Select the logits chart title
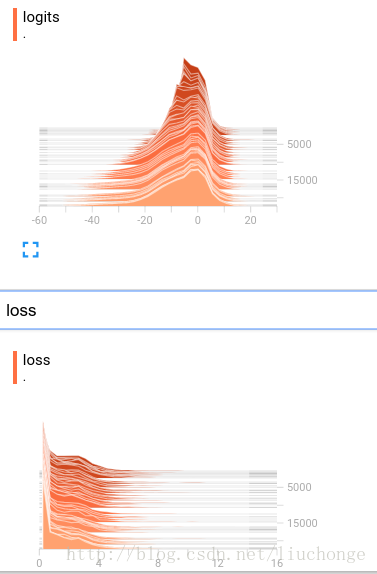 tap(41, 17)
